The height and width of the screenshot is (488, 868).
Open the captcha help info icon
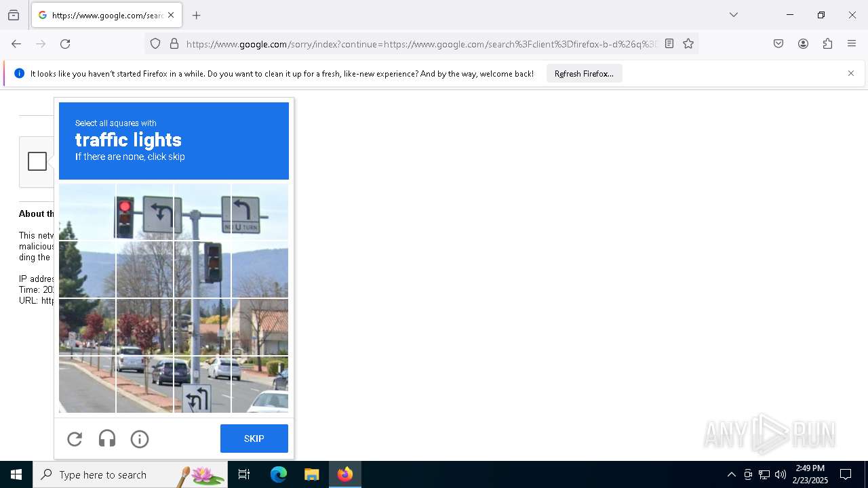pyautogui.click(x=140, y=439)
